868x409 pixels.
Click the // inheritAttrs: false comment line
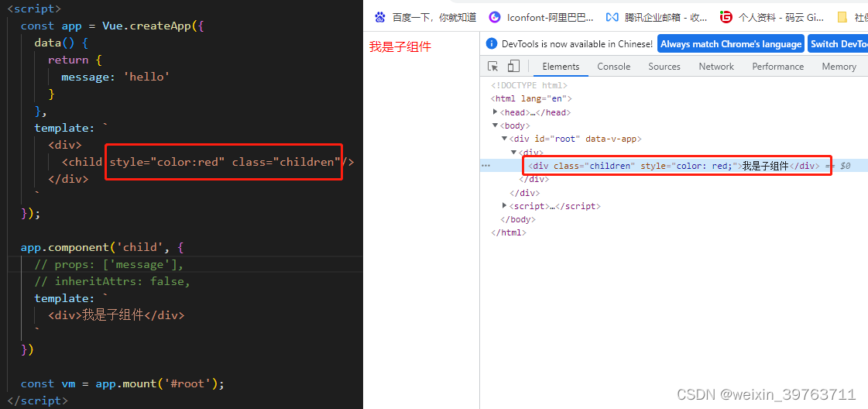[x=112, y=282]
